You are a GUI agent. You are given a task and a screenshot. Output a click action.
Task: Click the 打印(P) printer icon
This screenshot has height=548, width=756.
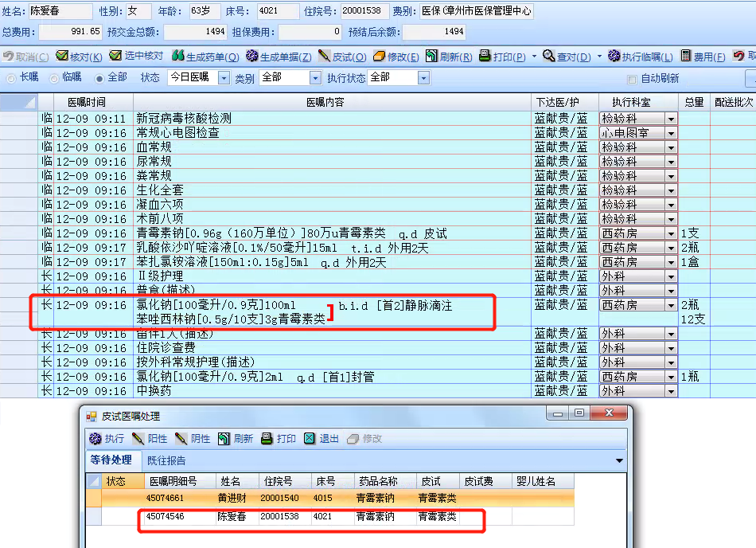tap(485, 56)
